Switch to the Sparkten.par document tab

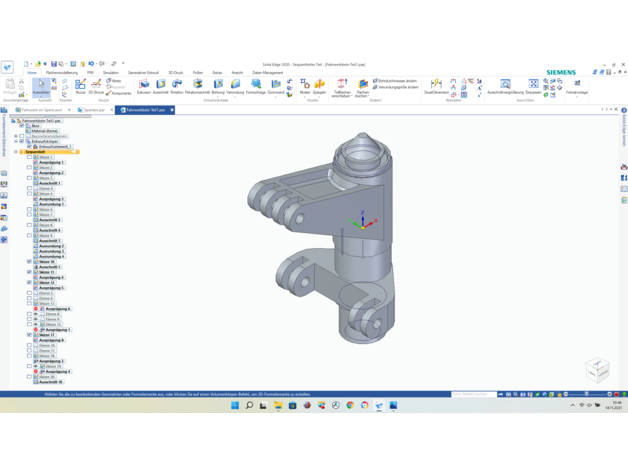tap(94, 110)
